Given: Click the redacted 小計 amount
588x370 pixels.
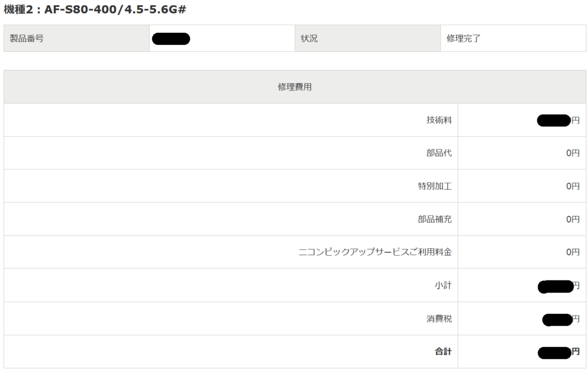Looking at the screenshot, I should pos(555,286).
